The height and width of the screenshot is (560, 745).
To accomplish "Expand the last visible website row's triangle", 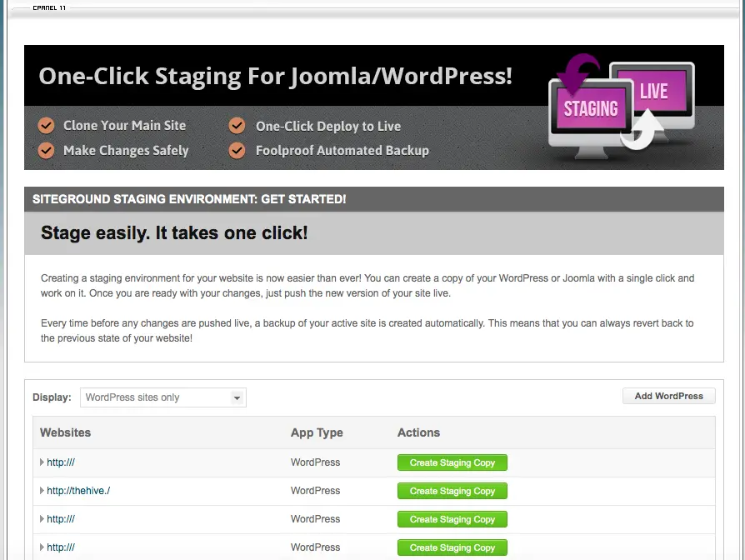I will pos(42,547).
